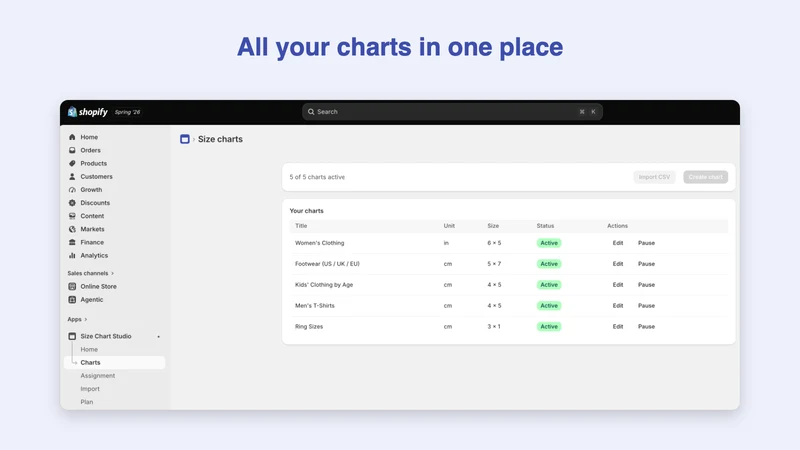This screenshot has width=800, height=450.
Task: Click the Products tag icon
Action: (x=72, y=163)
